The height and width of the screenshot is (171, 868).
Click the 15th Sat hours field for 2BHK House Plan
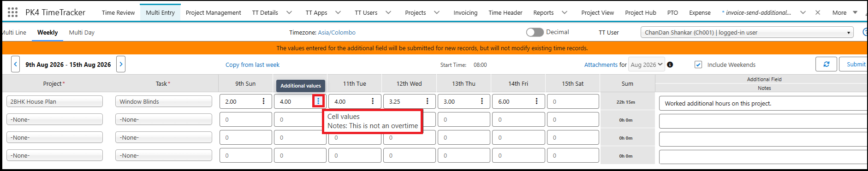tap(573, 101)
